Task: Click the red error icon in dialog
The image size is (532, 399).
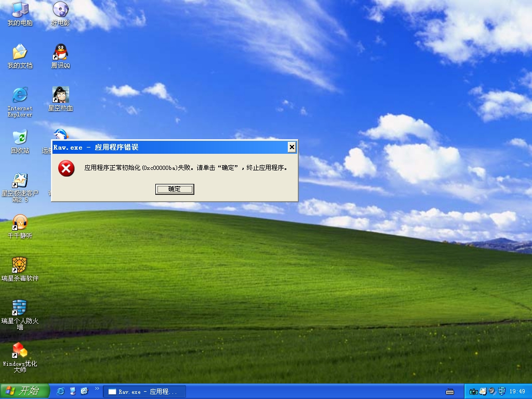Action: pyautogui.click(x=66, y=168)
